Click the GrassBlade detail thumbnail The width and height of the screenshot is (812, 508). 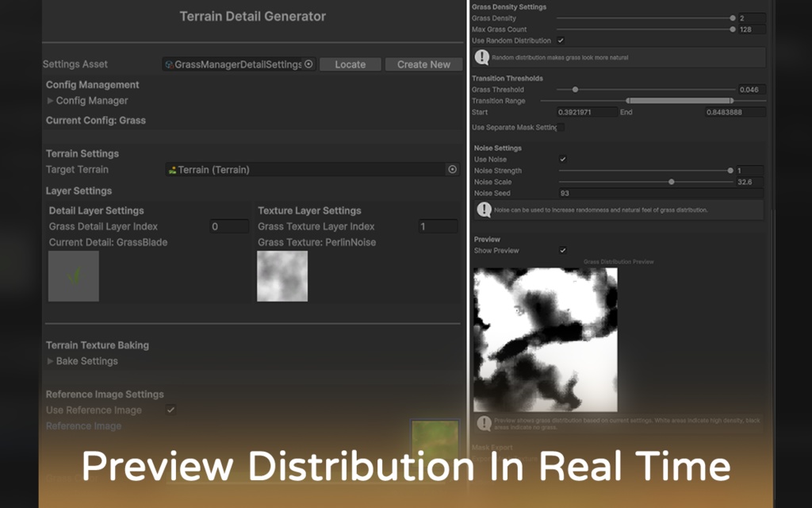74,276
